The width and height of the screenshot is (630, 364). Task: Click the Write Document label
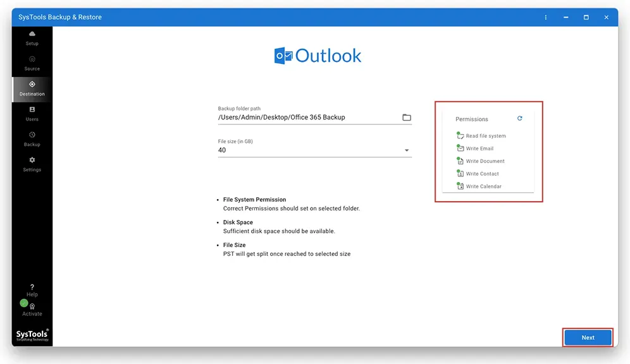(x=485, y=161)
